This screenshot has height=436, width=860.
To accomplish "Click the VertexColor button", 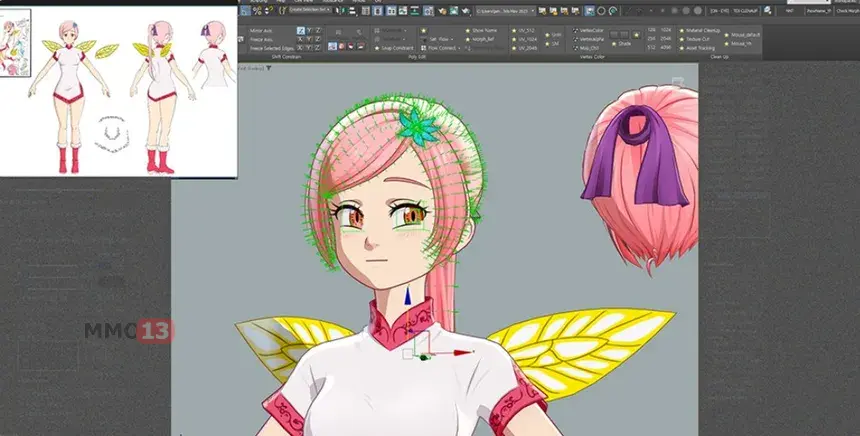I will tap(589, 30).
